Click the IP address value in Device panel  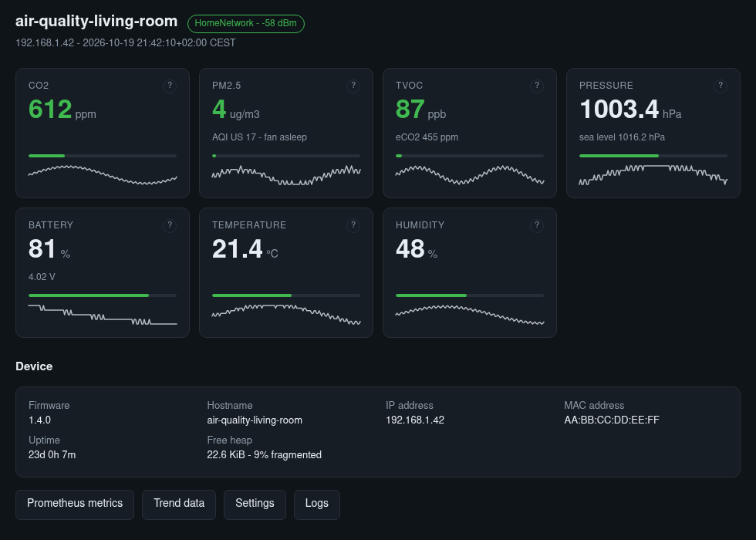(x=415, y=420)
